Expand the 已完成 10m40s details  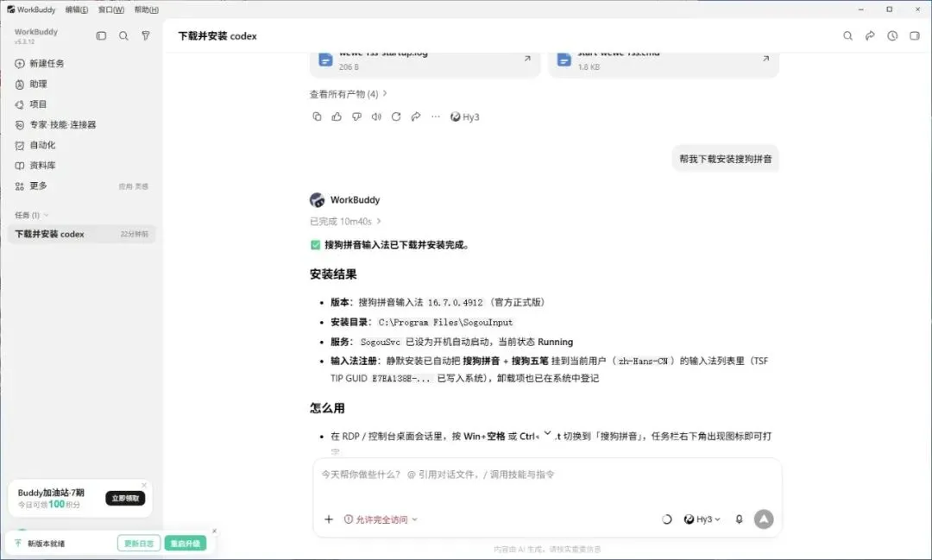point(345,221)
